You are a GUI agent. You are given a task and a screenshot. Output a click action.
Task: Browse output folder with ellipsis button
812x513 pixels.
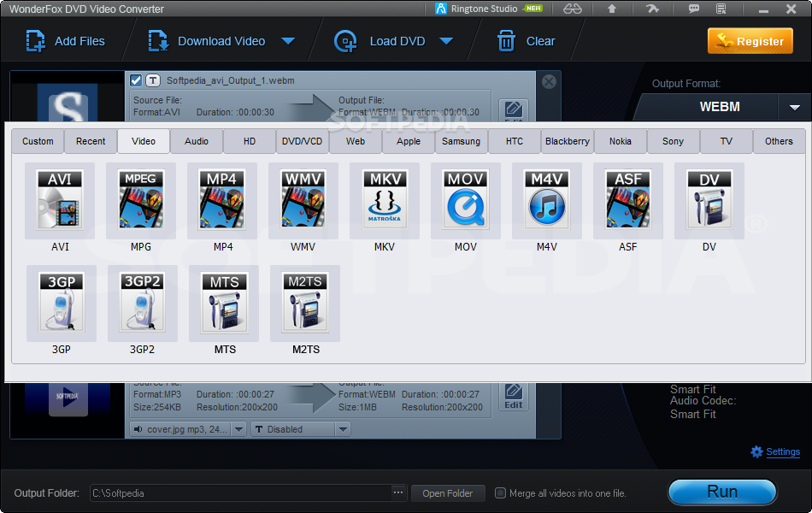click(x=398, y=492)
